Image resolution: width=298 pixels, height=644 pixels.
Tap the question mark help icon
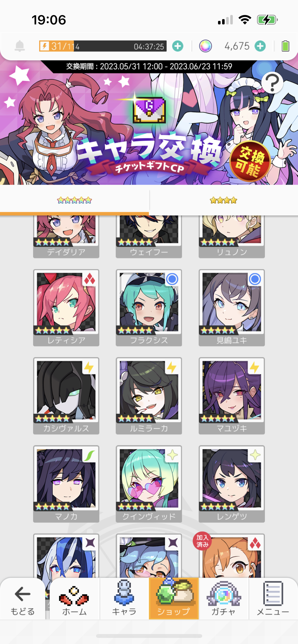click(x=272, y=83)
